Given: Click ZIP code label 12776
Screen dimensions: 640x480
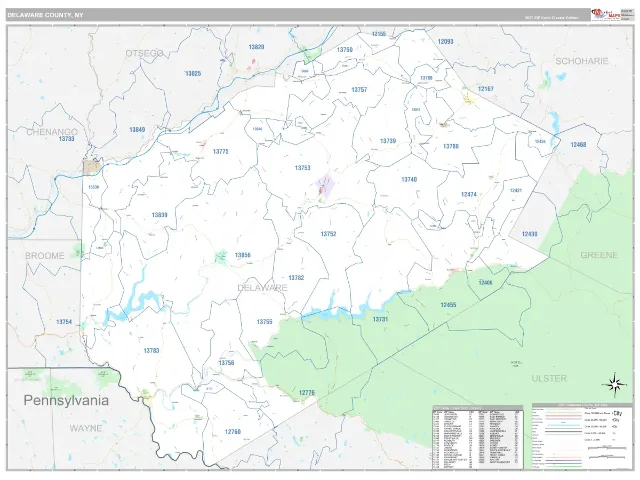Looking at the screenshot, I should point(307,393).
